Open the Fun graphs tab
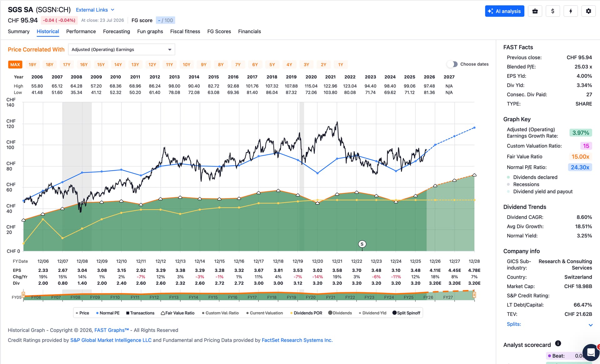 click(150, 32)
